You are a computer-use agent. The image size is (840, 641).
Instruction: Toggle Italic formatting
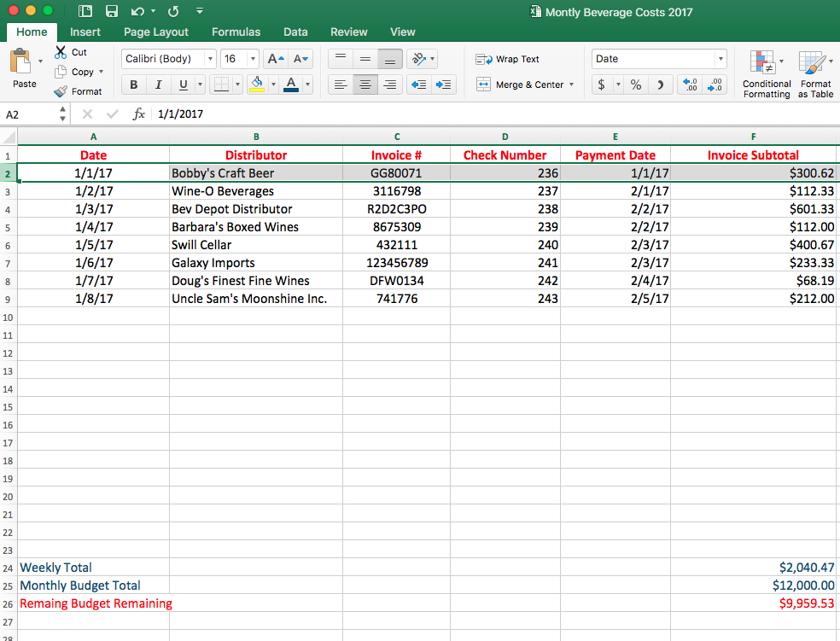159,84
